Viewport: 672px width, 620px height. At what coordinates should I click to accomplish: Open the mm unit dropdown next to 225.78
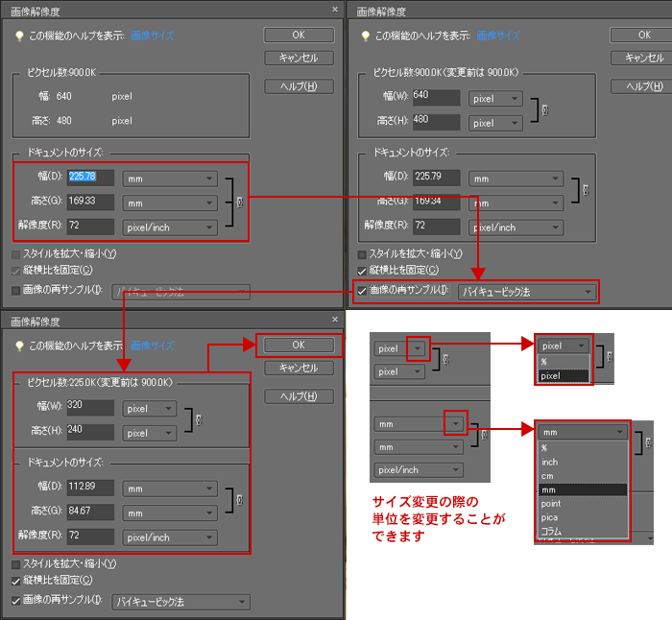pos(170,179)
